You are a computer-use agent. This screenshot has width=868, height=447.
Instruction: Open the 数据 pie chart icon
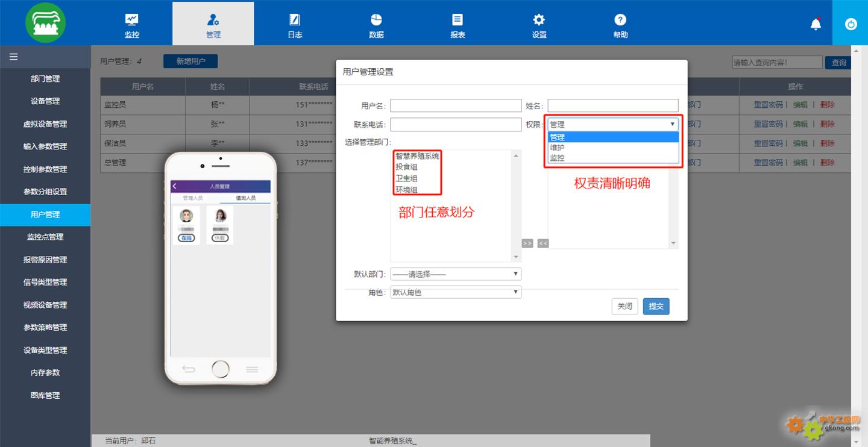pyautogui.click(x=376, y=19)
